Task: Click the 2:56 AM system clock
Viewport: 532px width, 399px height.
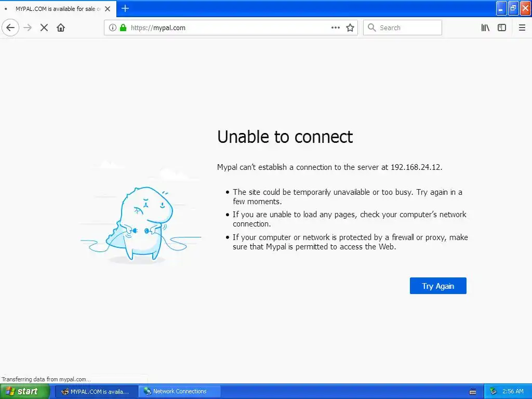Action: pos(513,392)
